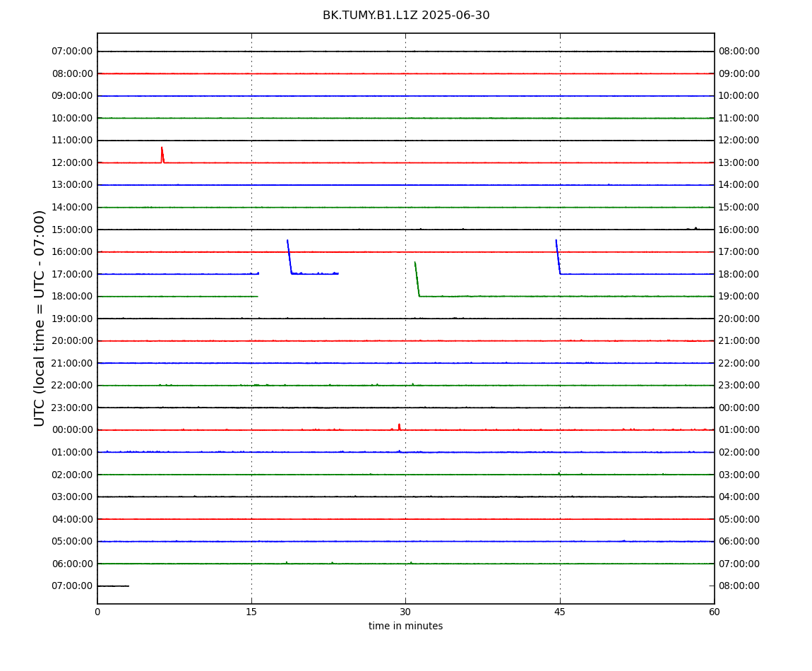This screenshot has height=671, width=812.
Task: Click right-axis time label 19:00:00
Action: [x=739, y=297]
